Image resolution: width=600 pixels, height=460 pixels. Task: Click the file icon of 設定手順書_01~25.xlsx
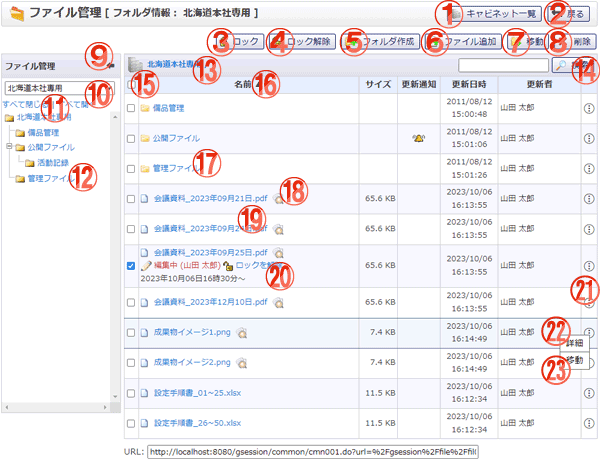click(x=144, y=393)
